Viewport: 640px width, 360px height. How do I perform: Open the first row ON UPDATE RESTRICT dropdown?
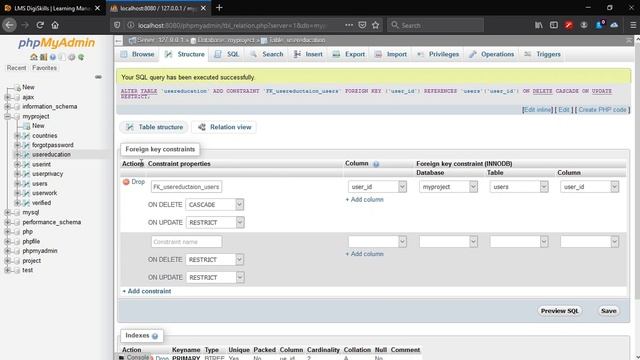tap(215, 222)
